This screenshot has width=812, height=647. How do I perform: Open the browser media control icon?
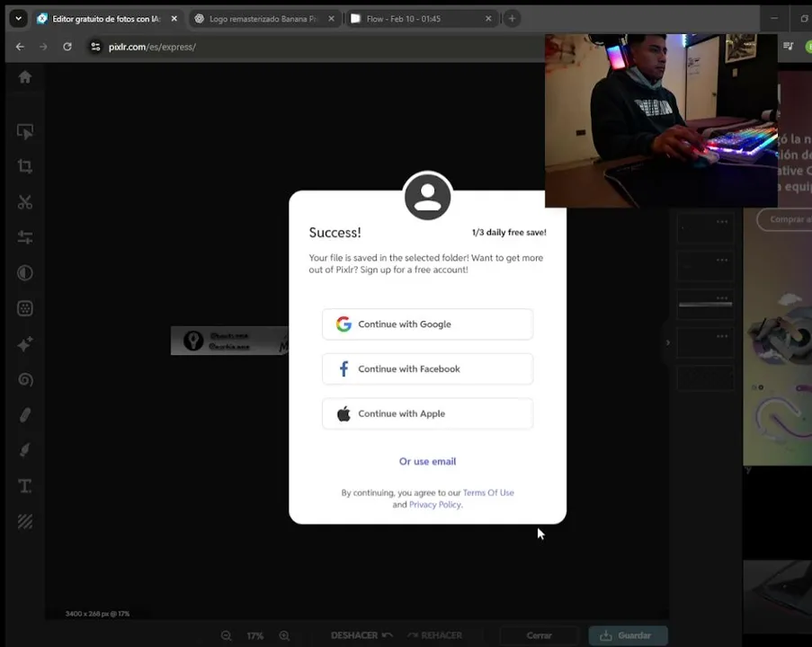coord(789,47)
